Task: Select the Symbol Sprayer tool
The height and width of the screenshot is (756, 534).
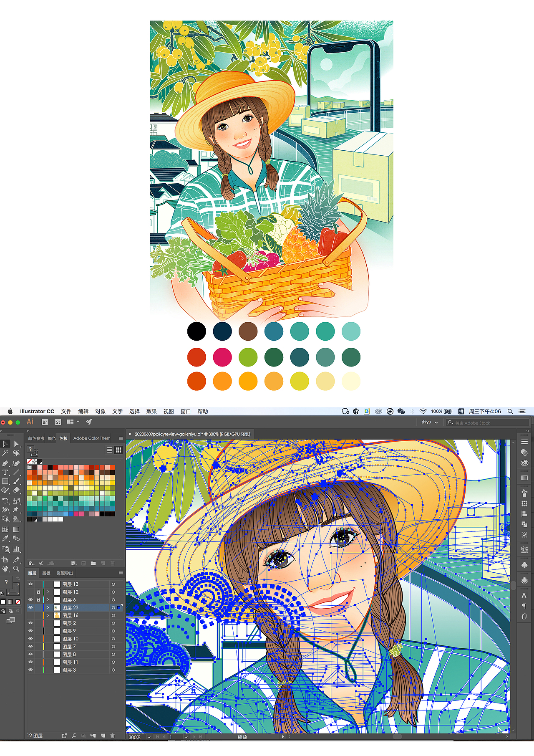Action: [5, 549]
